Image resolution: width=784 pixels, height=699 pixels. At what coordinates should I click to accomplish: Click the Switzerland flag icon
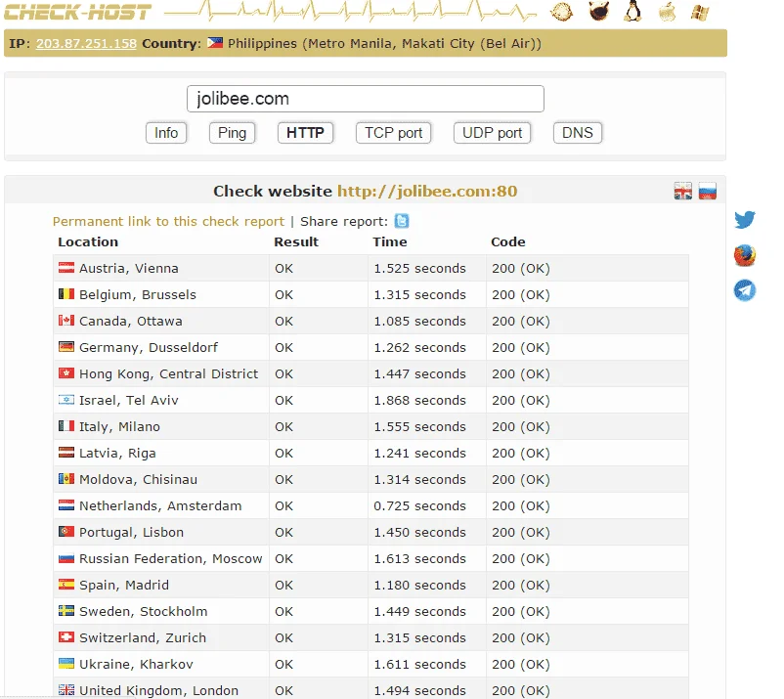[66, 637]
